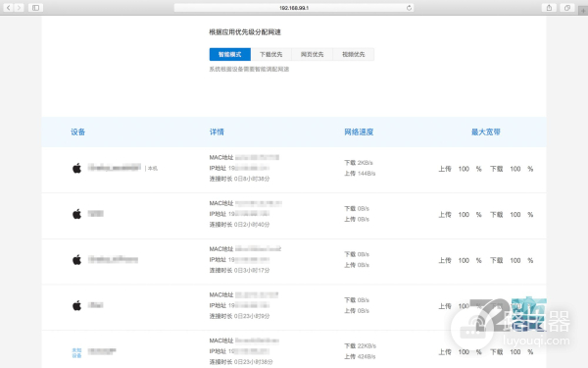Click the 根据应用优先级分配网速 heading
Screen dimensions: 588x368
pos(245,32)
